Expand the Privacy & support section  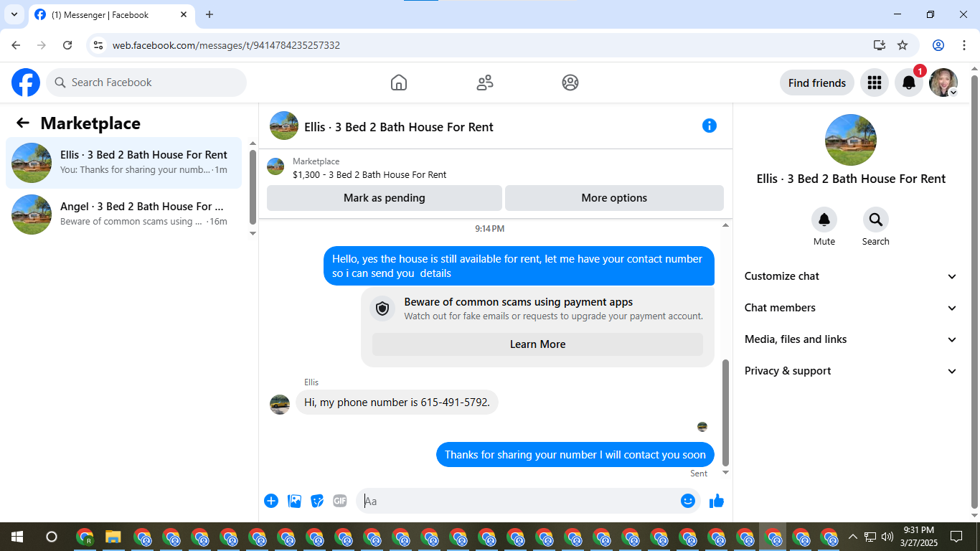click(x=851, y=371)
